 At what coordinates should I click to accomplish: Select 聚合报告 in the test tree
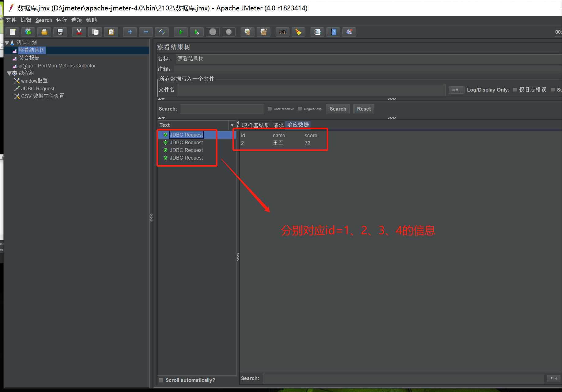pyautogui.click(x=29, y=58)
